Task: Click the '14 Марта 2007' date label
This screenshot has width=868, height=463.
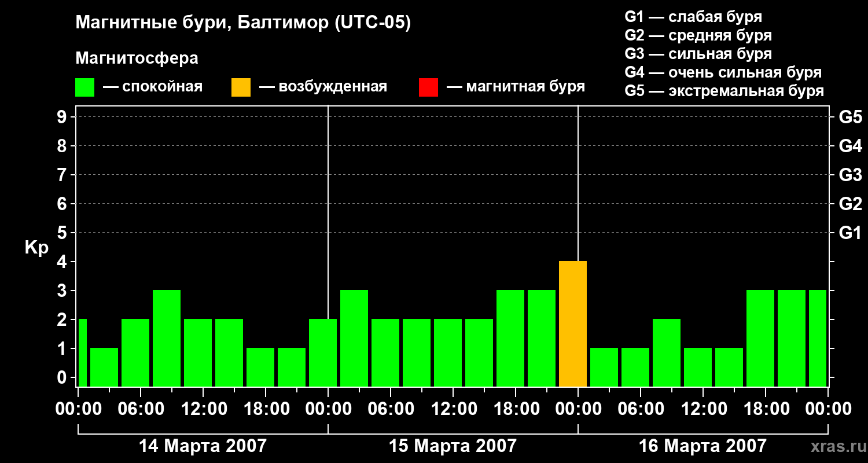Action: pos(203,446)
